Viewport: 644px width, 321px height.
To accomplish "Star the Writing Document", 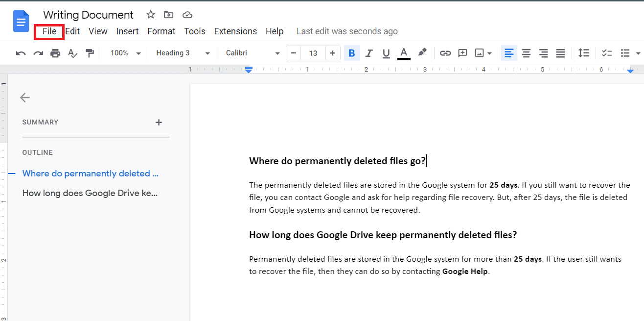I will (151, 15).
